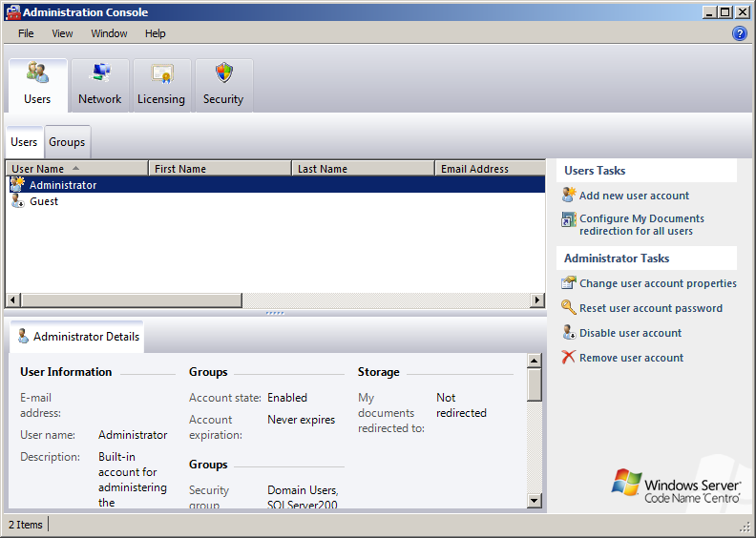Click the Email Address column header
The width and height of the screenshot is (756, 538).
490,169
